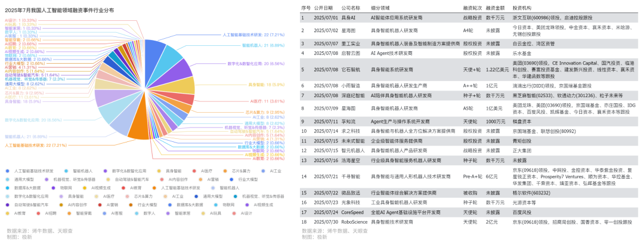Click funding round cell A++轮

coord(469,86)
